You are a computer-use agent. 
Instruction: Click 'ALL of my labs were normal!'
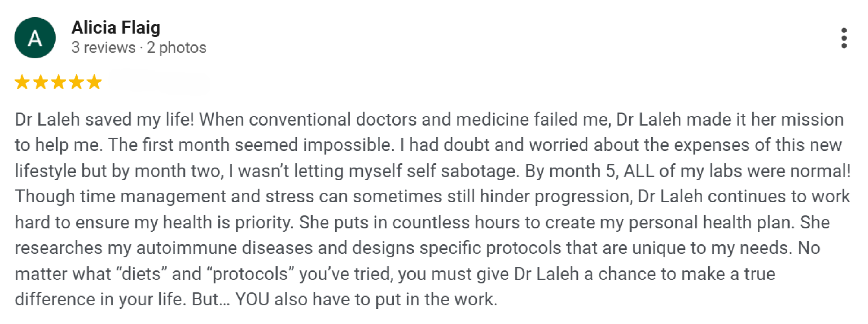pos(737,171)
